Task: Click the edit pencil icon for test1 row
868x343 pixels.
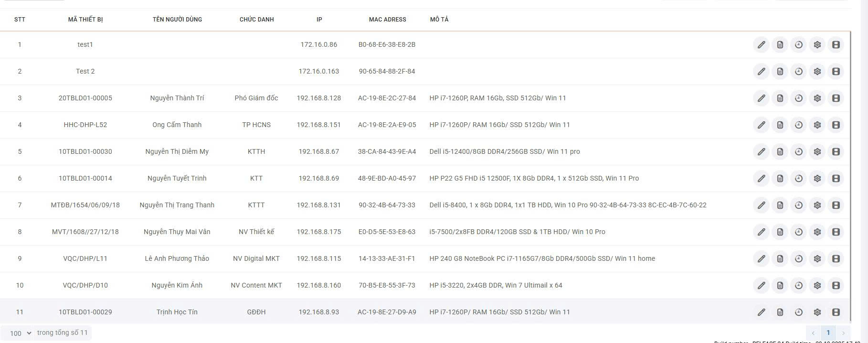Action: [761, 45]
